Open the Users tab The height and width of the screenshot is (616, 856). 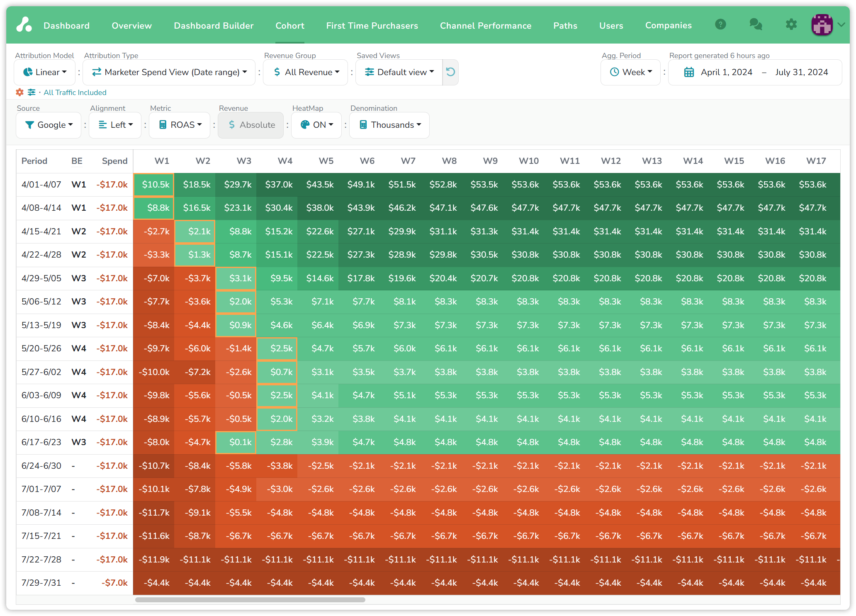click(x=611, y=26)
